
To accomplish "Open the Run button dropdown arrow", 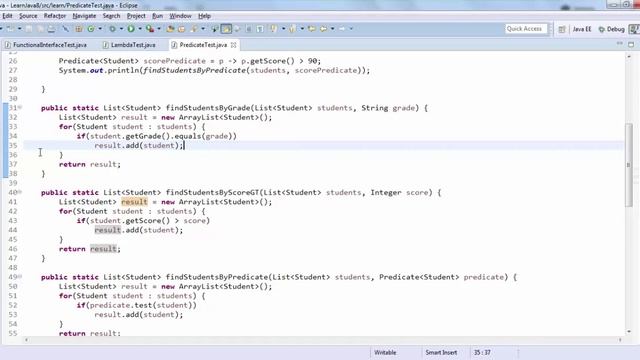I will pyautogui.click(x=140, y=29).
